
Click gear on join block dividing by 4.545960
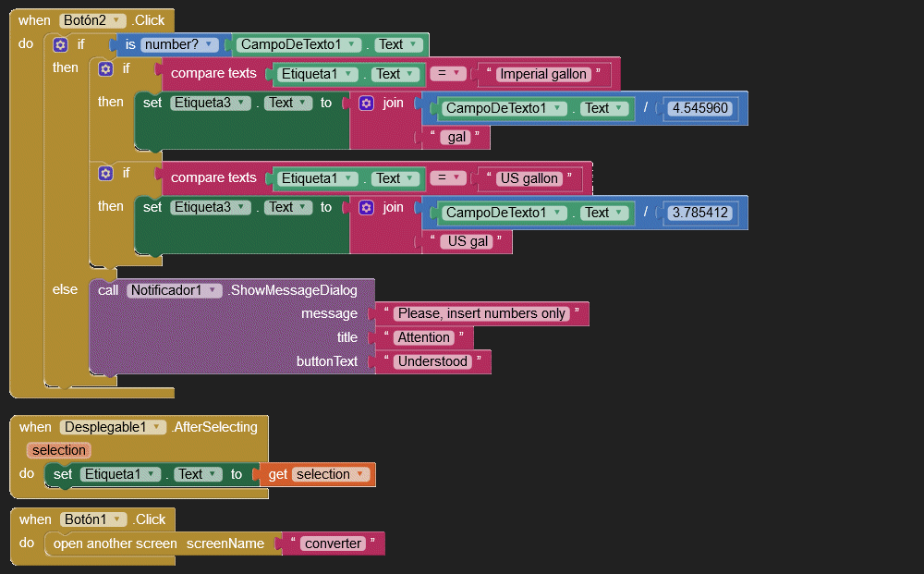366,103
